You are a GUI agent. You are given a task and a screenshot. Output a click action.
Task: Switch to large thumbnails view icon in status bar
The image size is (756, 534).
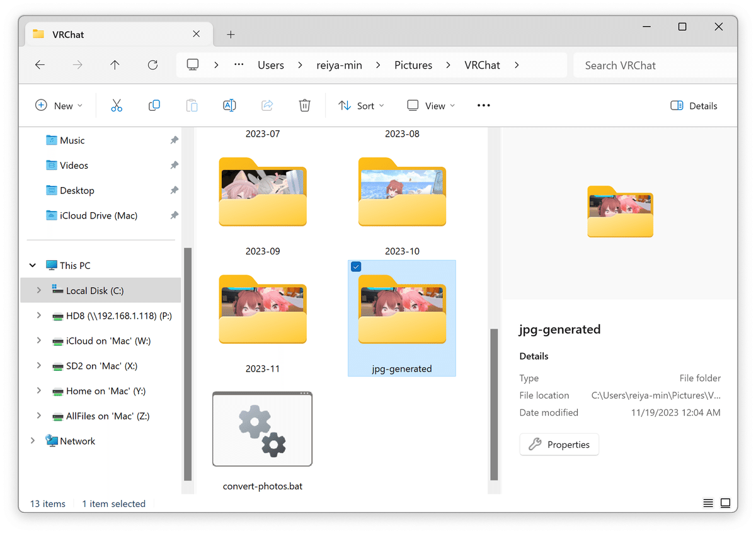point(726,503)
